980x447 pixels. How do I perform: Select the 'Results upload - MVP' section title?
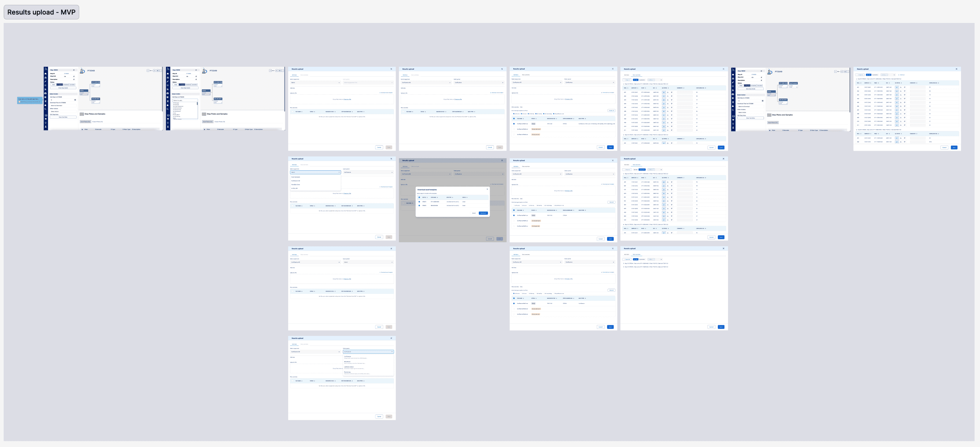(41, 12)
